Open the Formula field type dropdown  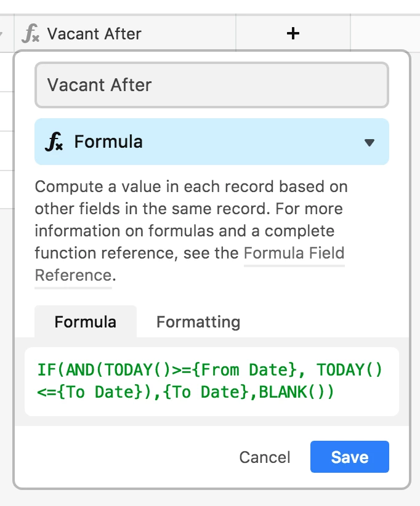pos(211,142)
